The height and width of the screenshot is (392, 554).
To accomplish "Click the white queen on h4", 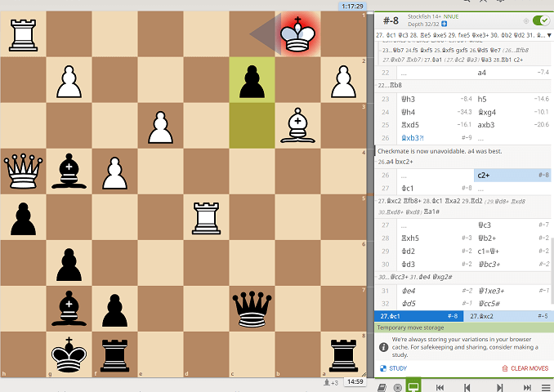I will pyautogui.click(x=23, y=171).
